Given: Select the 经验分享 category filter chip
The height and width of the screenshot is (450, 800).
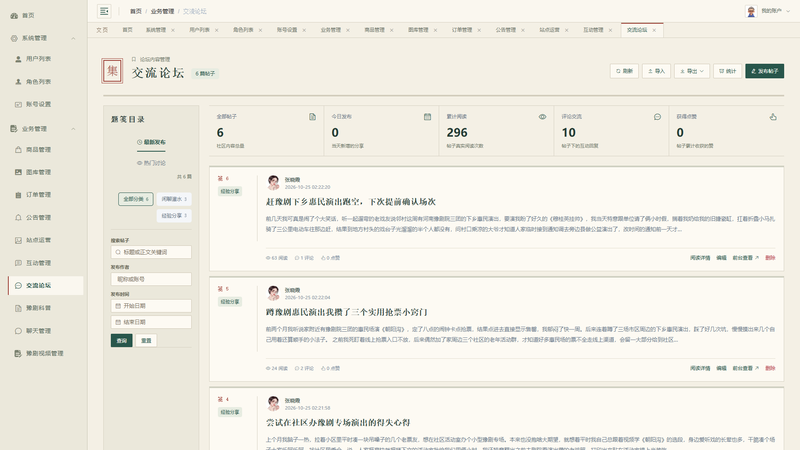Looking at the screenshot, I should (x=174, y=216).
